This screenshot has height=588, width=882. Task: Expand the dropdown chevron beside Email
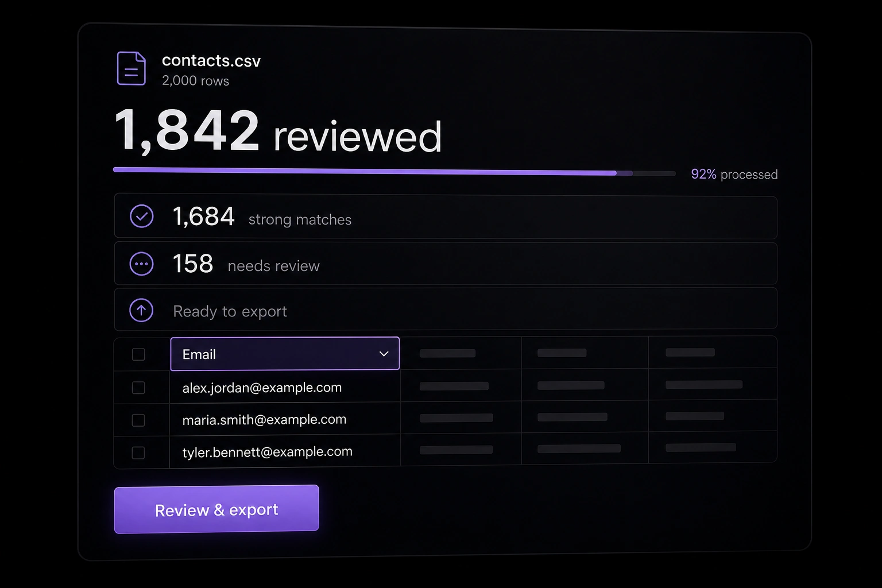coord(384,354)
